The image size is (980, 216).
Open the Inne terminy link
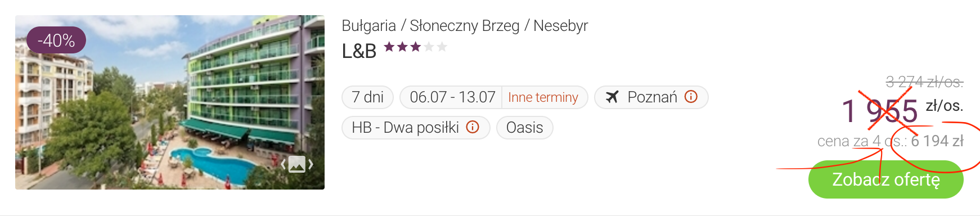pos(543,97)
